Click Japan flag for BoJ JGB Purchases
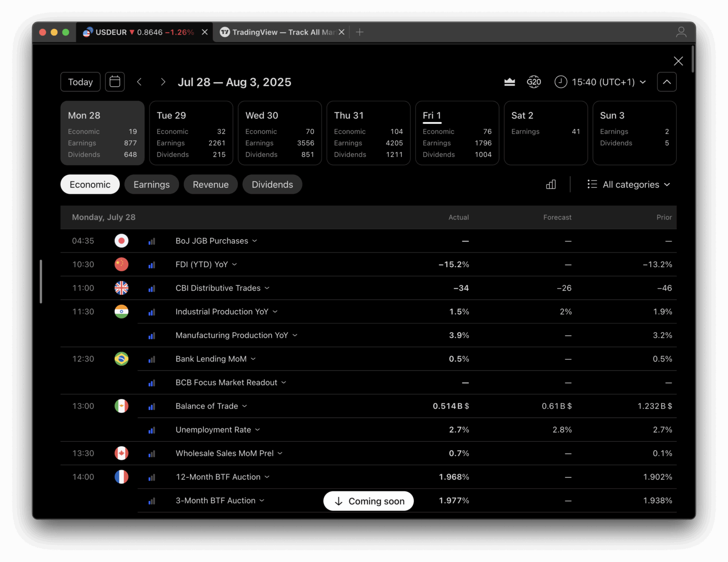728x562 pixels. (121, 241)
